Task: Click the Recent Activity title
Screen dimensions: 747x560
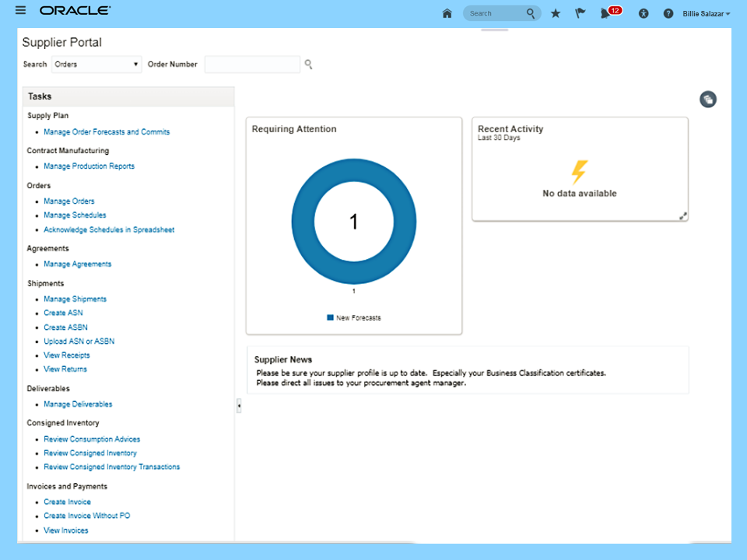Action: [510, 129]
